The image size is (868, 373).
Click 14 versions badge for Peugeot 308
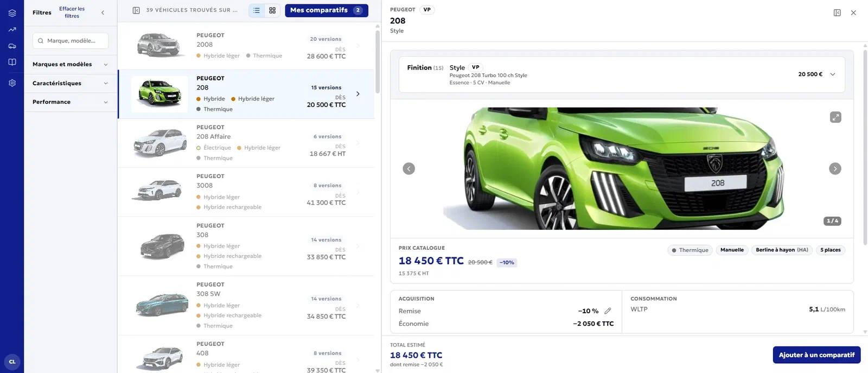(326, 240)
